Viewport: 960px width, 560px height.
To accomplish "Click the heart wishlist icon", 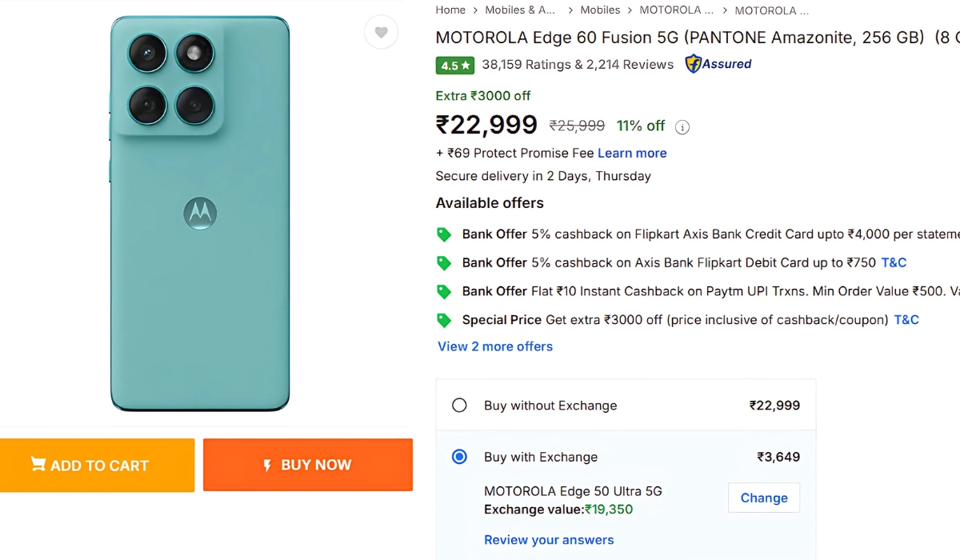I will [x=381, y=33].
